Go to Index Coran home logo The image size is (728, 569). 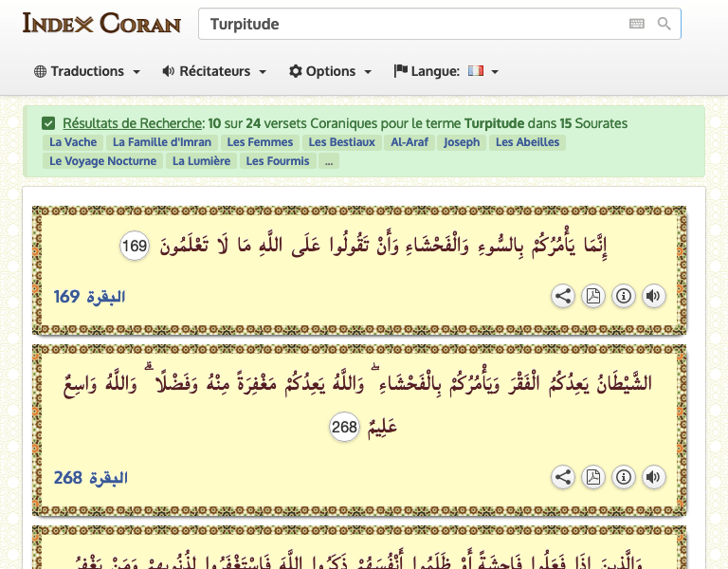pyautogui.click(x=101, y=23)
